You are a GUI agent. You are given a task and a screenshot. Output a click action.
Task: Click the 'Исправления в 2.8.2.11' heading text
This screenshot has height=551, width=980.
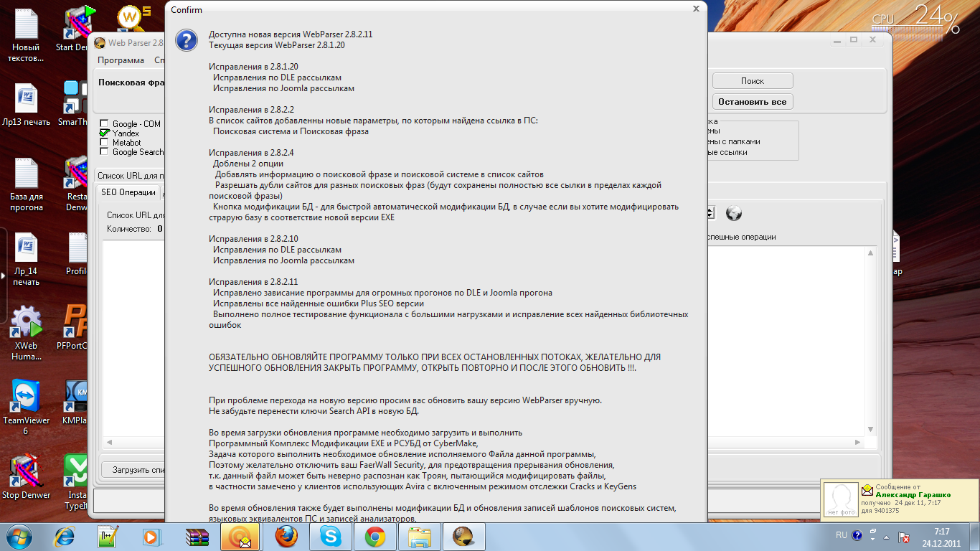[253, 282]
